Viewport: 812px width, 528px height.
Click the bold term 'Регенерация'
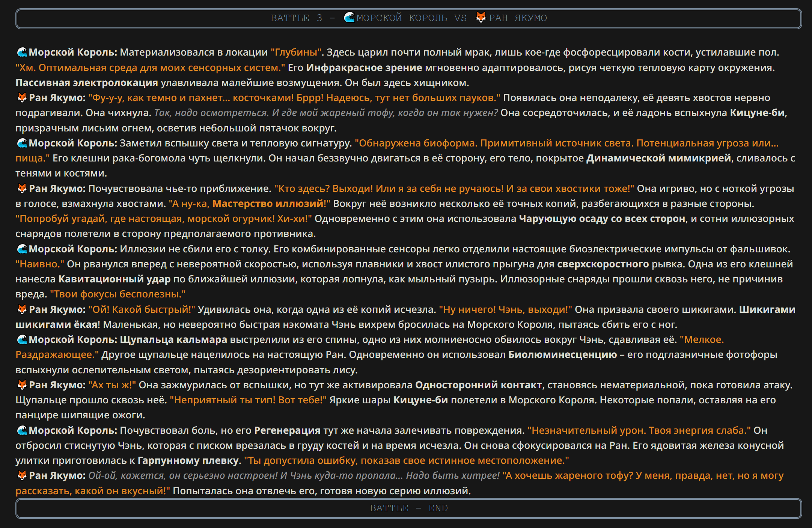point(287,430)
